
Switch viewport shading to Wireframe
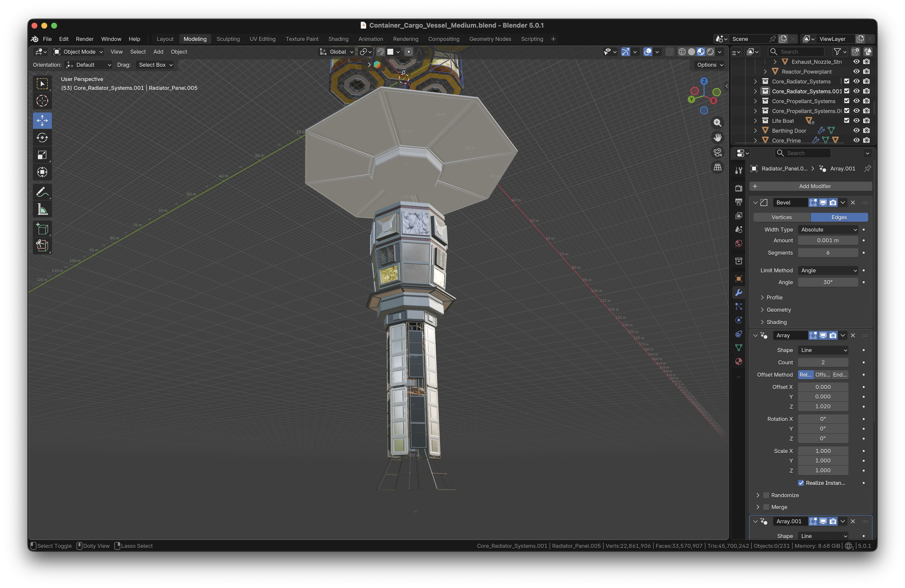[x=682, y=52]
